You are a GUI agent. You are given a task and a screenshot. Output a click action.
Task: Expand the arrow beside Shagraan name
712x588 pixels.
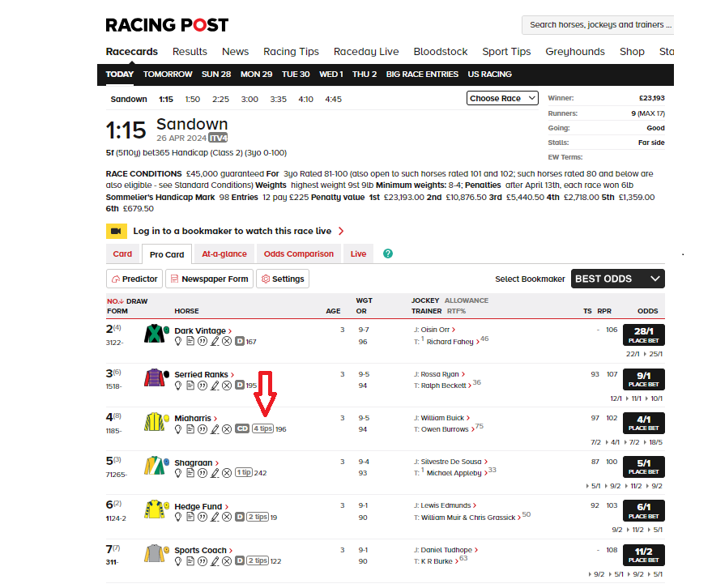[216, 462]
